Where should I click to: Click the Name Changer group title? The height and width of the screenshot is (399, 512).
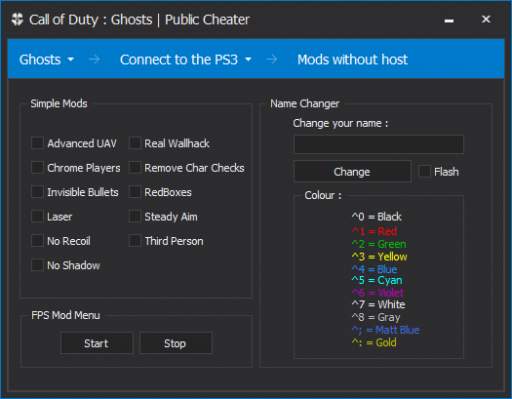point(305,103)
